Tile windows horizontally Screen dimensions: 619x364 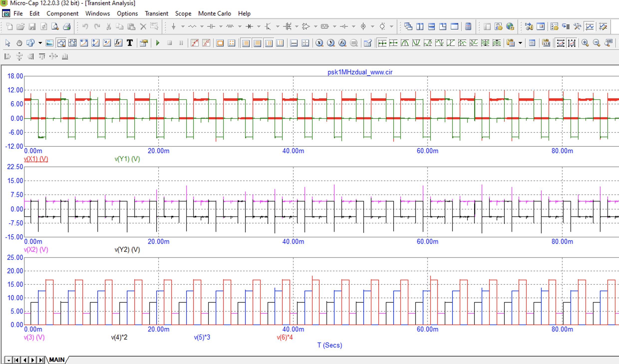(x=431, y=26)
